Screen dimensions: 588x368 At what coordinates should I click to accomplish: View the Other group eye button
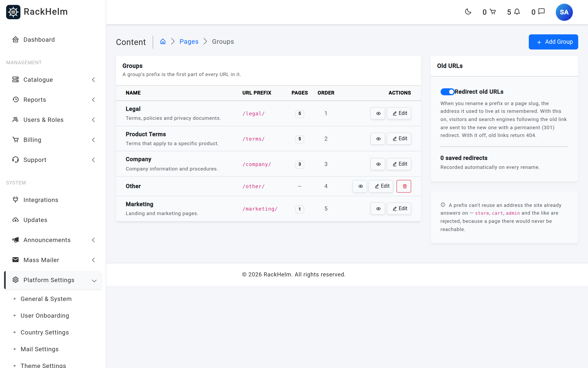click(360, 186)
